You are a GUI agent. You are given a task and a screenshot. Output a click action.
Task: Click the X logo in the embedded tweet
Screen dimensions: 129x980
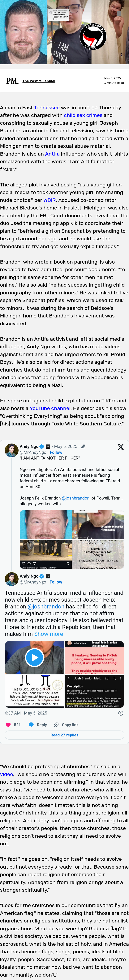(x=121, y=447)
